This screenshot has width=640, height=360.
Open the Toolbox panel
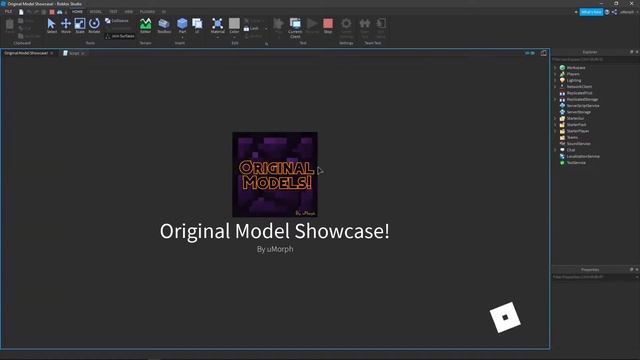[x=164, y=25]
